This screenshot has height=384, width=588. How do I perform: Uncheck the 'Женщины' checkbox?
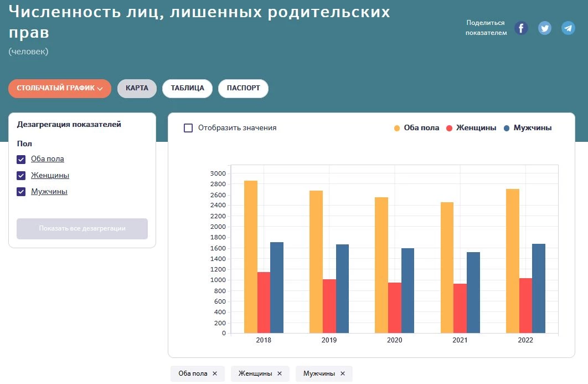click(21, 176)
